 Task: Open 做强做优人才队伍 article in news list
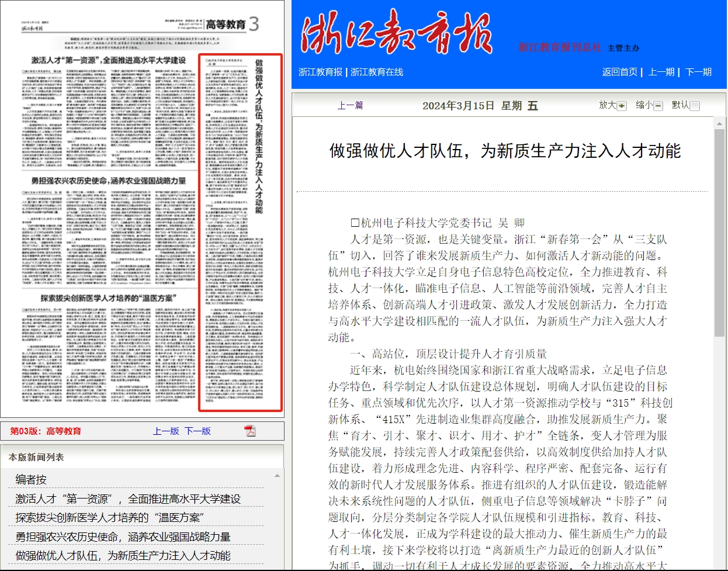pyautogui.click(x=123, y=555)
